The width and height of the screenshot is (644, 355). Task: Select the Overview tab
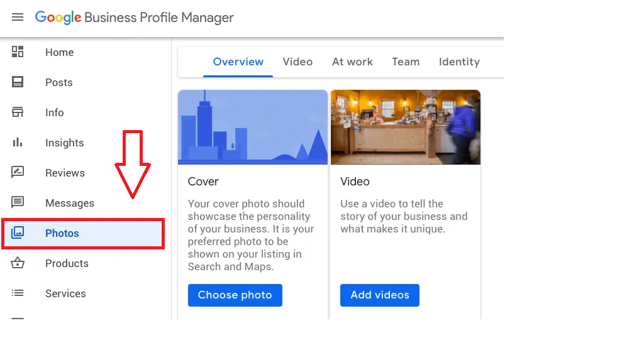coord(238,62)
